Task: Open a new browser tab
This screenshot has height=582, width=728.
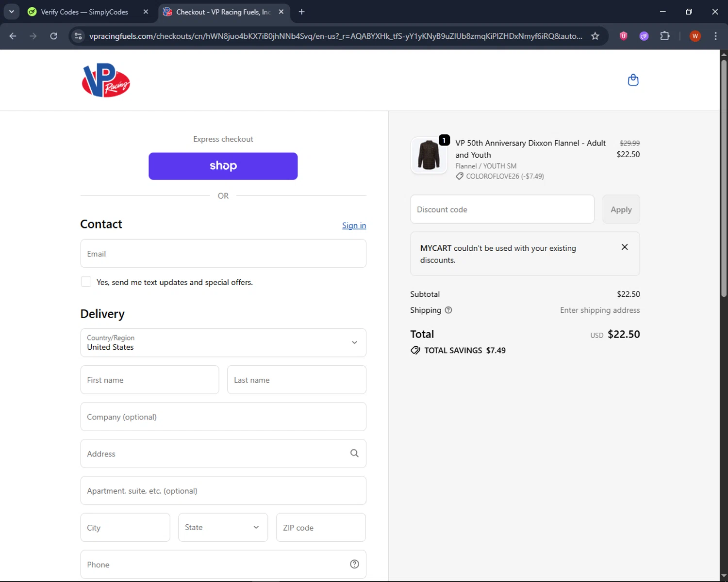Action: point(301,12)
